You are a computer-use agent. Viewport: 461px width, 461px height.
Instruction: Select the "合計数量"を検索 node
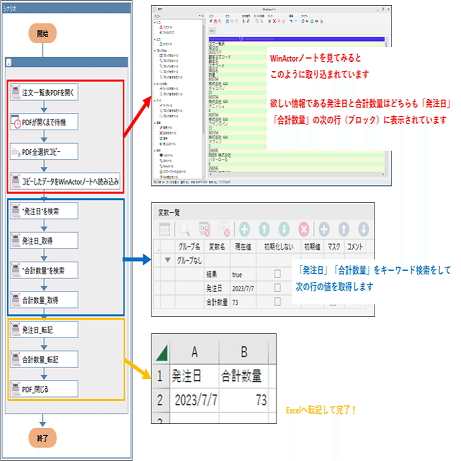coord(44,270)
